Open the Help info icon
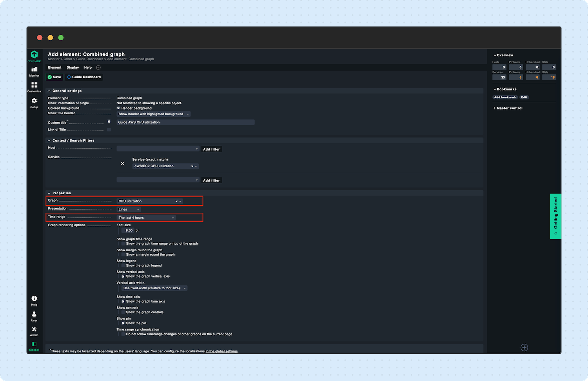 pos(34,300)
